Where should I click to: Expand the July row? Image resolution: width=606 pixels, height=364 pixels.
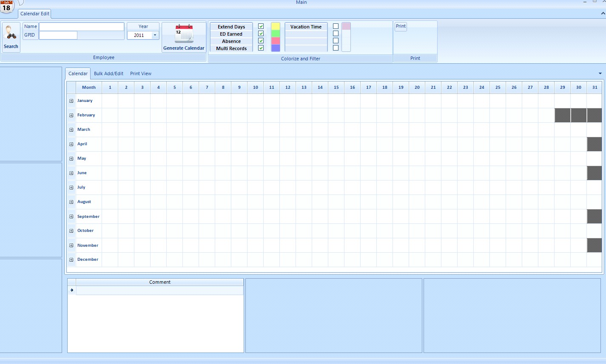[71, 188]
